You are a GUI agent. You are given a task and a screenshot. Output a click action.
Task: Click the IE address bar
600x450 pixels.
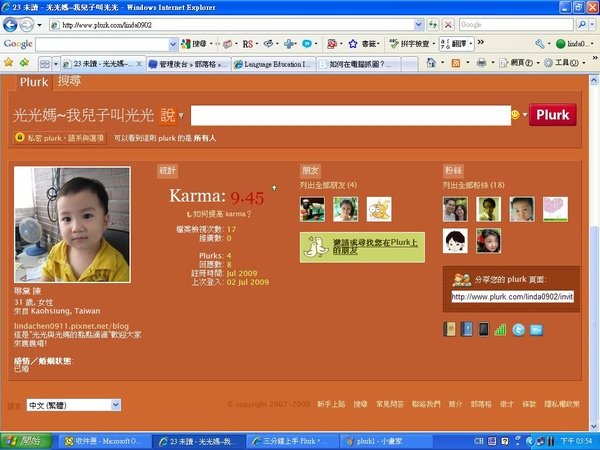(233, 25)
